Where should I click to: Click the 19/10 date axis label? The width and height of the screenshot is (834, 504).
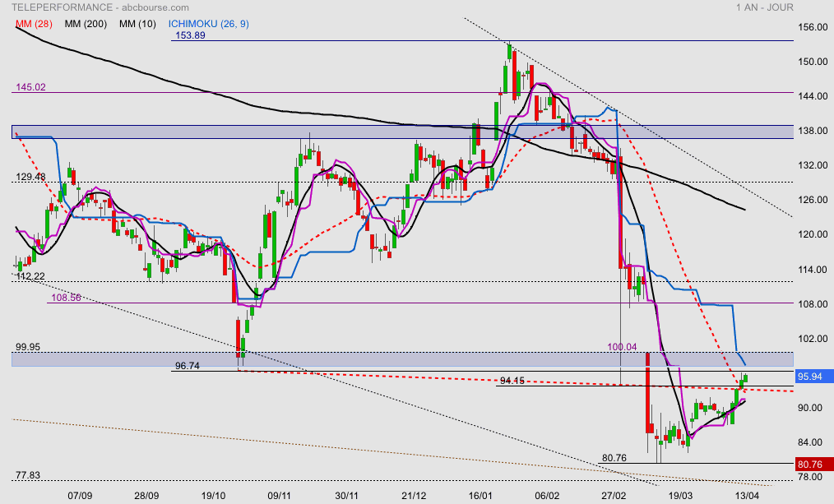213,496
